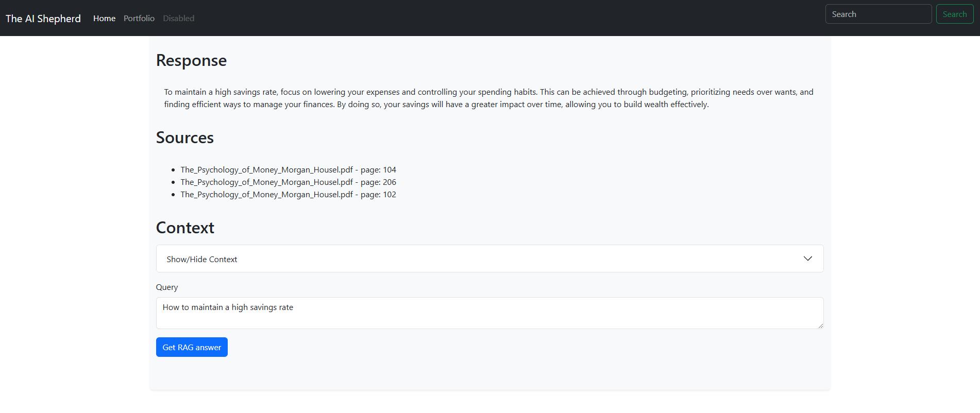Go to the Home nav item
Viewport: 980px width, 413px height.
point(104,19)
